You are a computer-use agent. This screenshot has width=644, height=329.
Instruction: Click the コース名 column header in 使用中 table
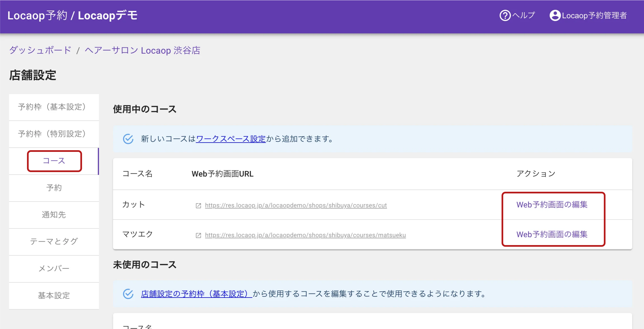coord(137,174)
